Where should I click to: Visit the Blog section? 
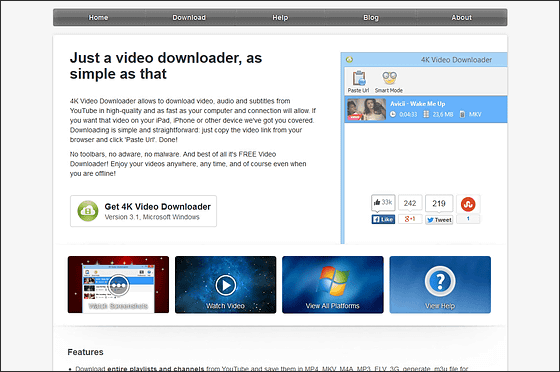click(x=371, y=17)
